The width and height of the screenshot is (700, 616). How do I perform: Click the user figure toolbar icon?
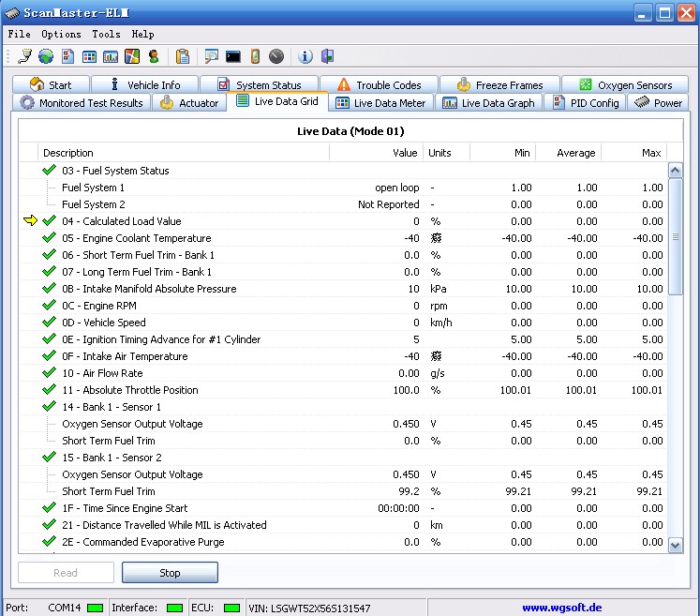point(154,56)
